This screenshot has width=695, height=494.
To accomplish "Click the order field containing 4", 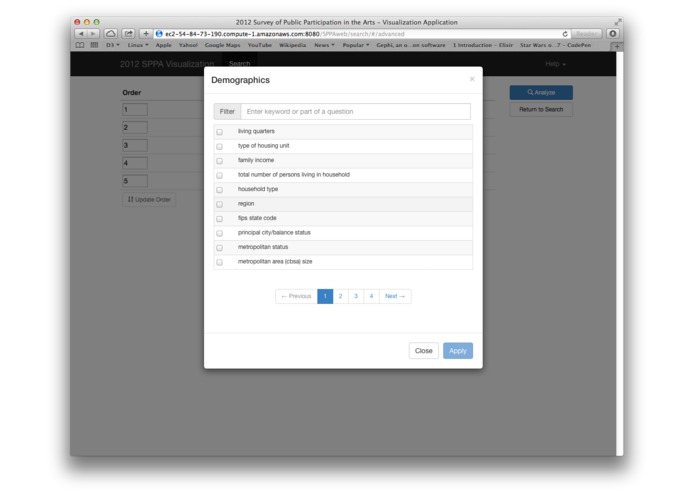I will [135, 163].
